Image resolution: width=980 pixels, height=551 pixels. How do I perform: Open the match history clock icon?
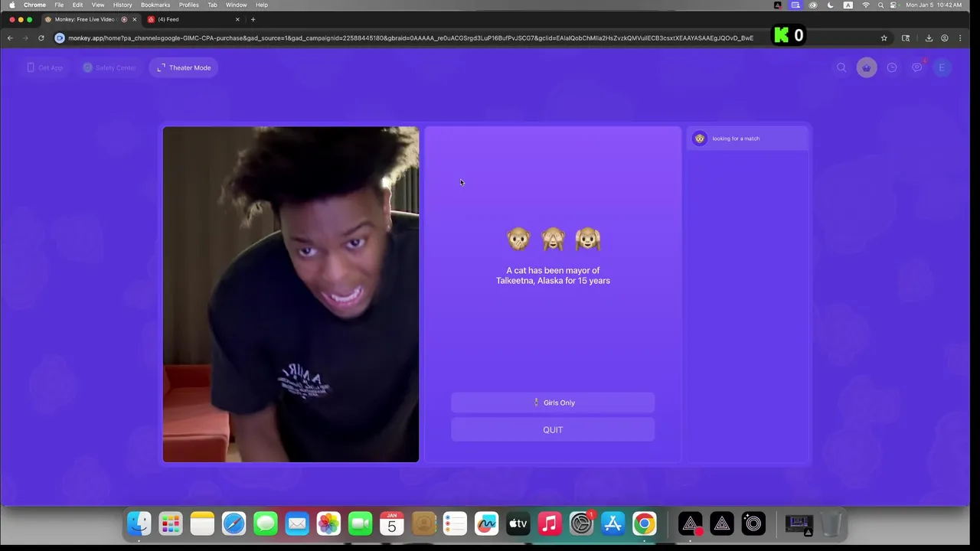[x=892, y=67]
